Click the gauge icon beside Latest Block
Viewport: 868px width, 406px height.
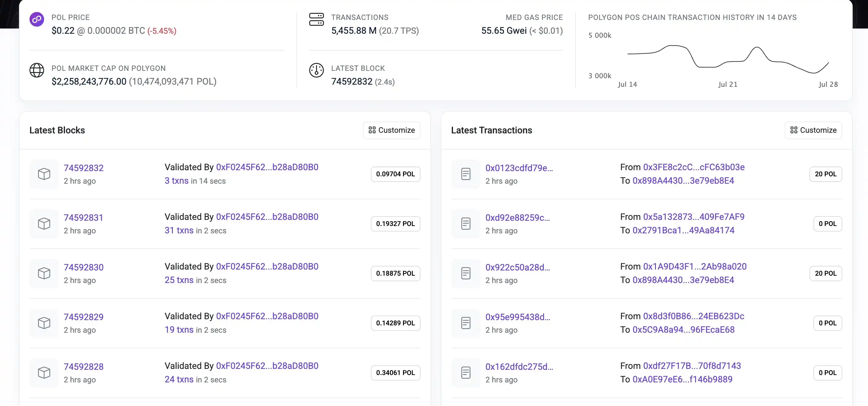coord(316,70)
